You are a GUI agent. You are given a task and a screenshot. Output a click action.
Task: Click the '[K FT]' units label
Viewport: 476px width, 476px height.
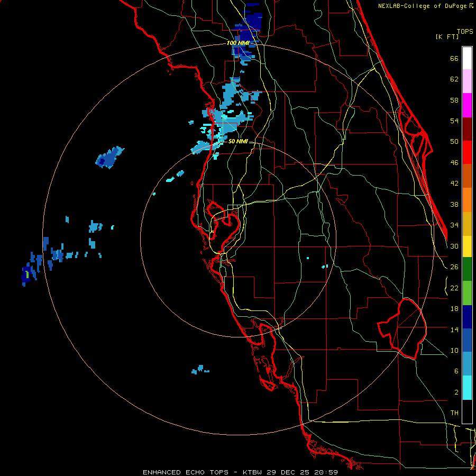click(x=447, y=37)
